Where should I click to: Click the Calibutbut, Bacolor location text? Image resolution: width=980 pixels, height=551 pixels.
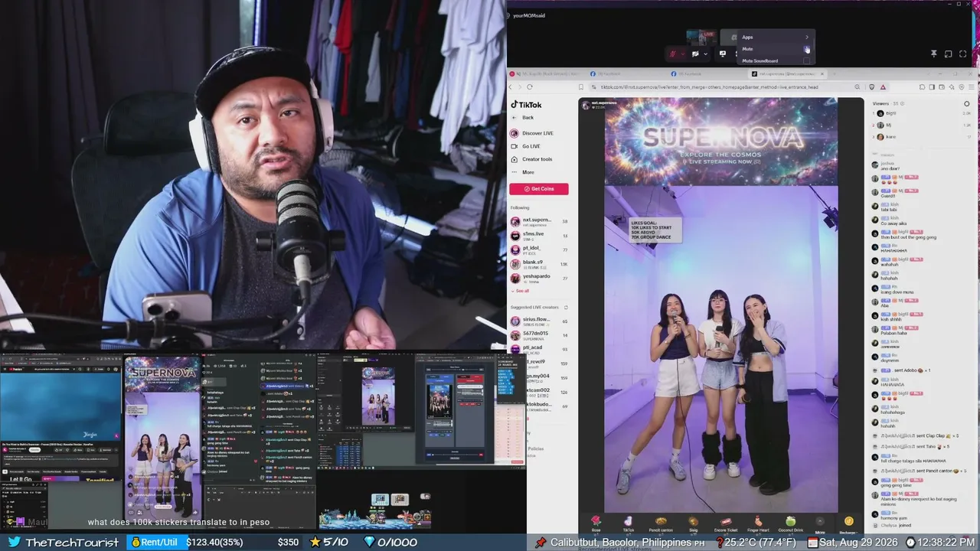[621, 543]
